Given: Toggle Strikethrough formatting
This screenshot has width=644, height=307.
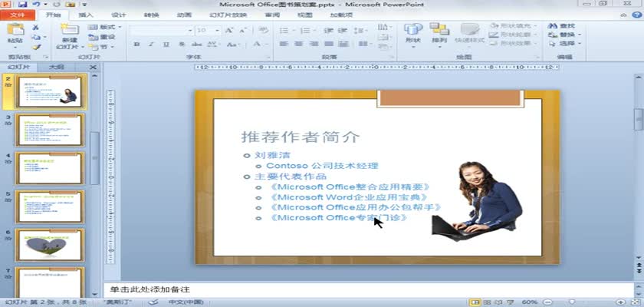Looking at the screenshot, I should pos(197,44).
